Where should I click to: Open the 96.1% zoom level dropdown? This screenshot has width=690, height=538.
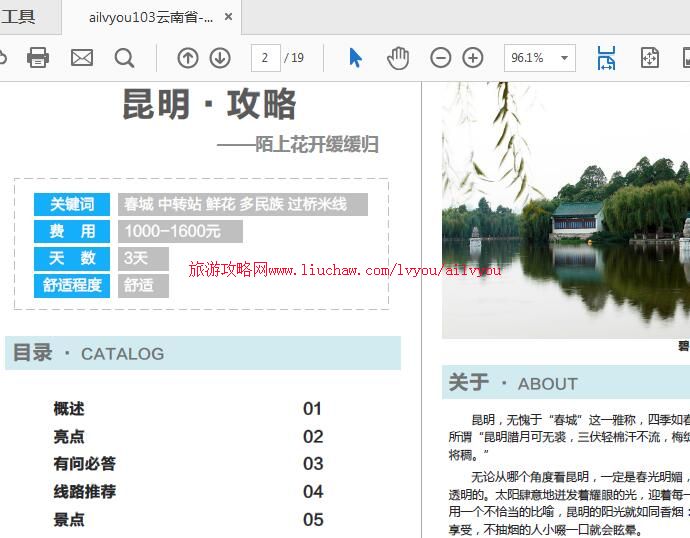click(565, 58)
